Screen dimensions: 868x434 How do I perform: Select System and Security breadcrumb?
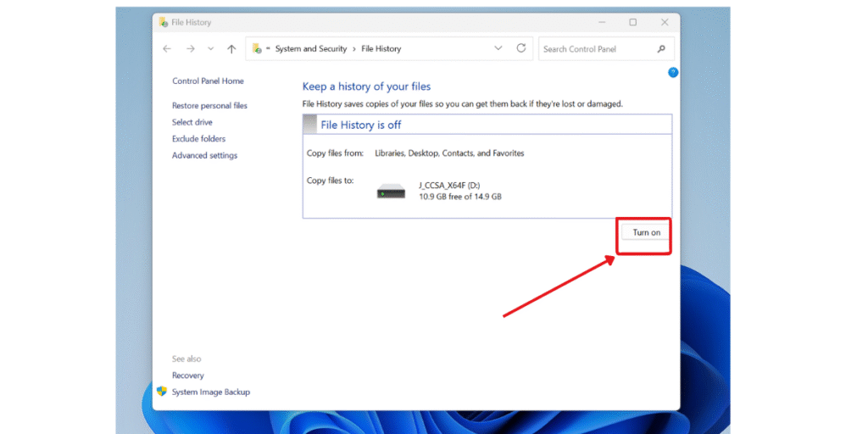click(x=311, y=48)
